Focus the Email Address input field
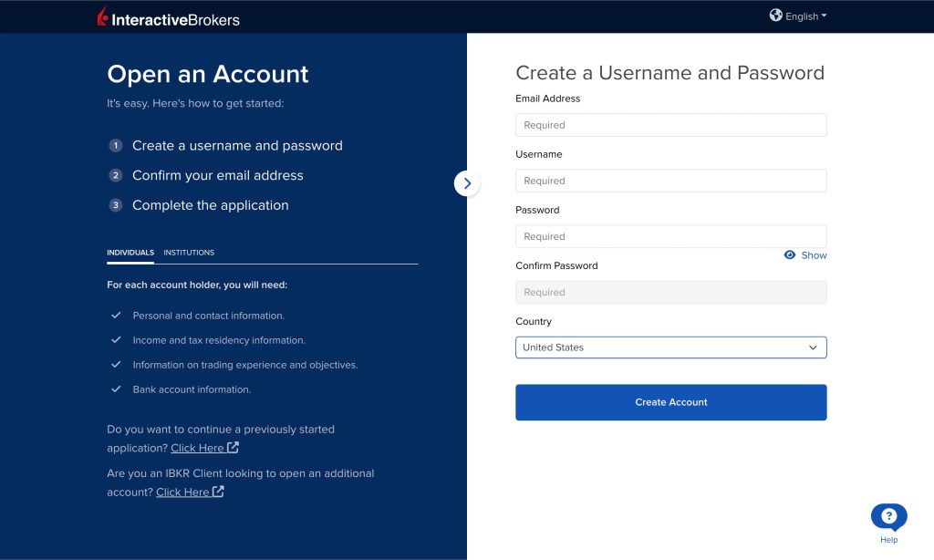 click(670, 125)
